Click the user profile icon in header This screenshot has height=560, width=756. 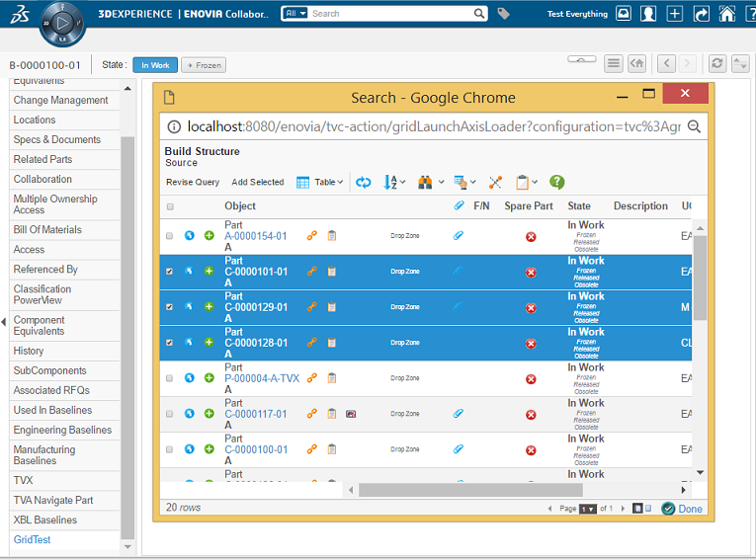pyautogui.click(x=648, y=14)
